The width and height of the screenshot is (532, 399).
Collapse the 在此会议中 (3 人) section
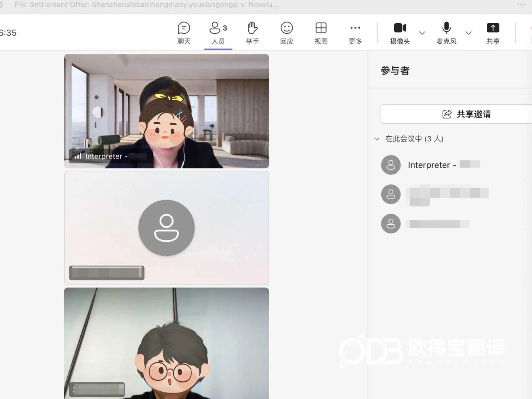click(377, 139)
